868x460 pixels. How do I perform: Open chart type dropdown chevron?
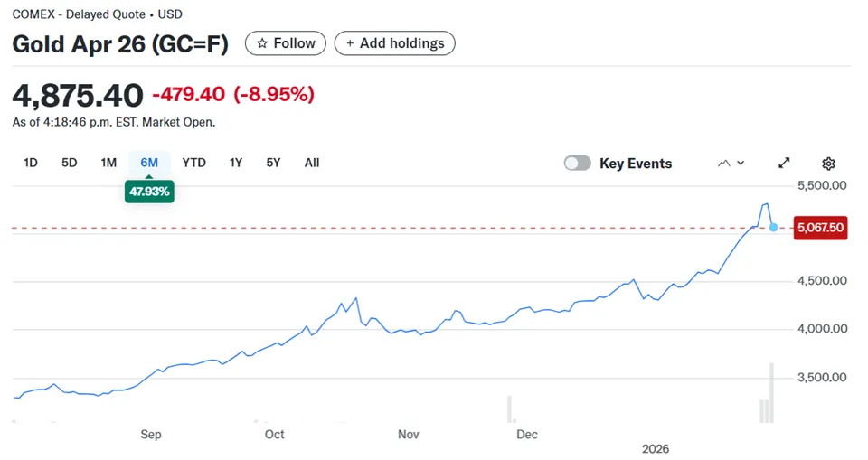(741, 163)
